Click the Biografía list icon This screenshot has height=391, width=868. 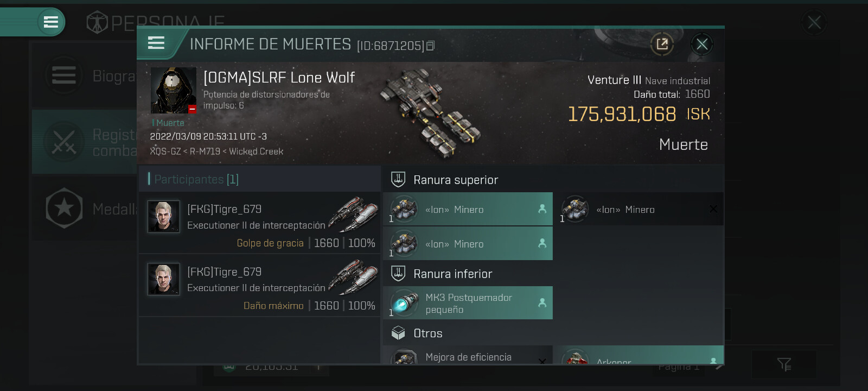(64, 75)
